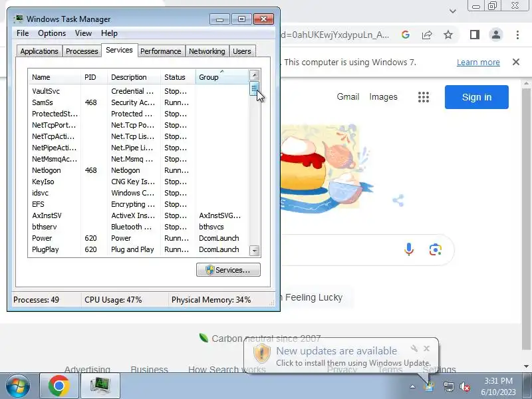
Task: Click Windows Update tray icon
Action: click(430, 386)
